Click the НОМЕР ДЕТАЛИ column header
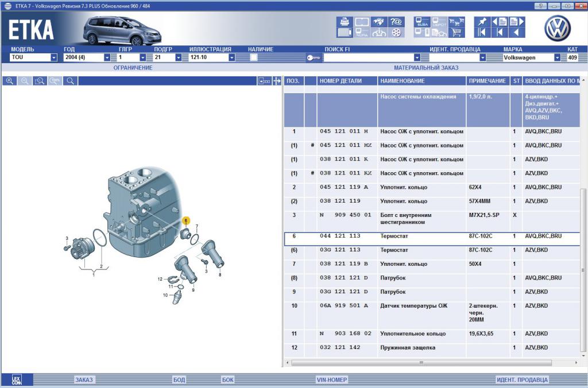The width and height of the screenshot is (588, 388). coord(347,81)
